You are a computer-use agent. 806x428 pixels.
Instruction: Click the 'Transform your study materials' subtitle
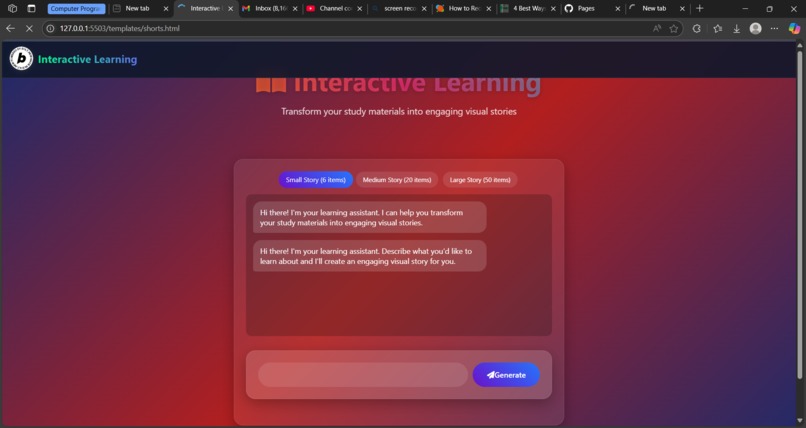pyautogui.click(x=399, y=111)
